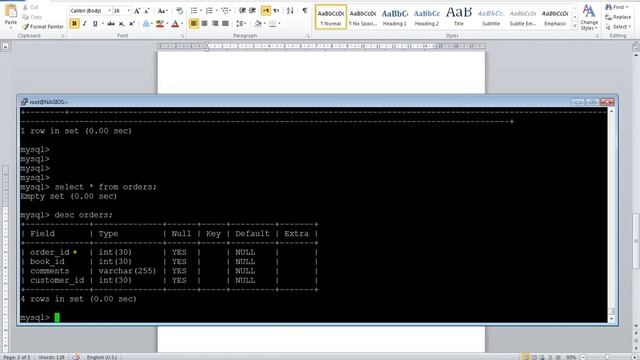Toggle Strikethrough formatting
640x360 pixels.
tap(111, 24)
